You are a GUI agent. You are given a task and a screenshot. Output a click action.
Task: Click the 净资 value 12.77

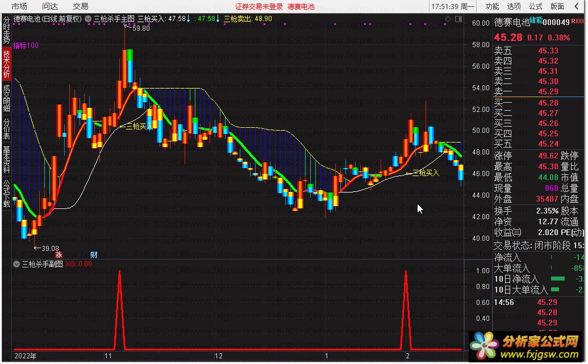point(548,221)
